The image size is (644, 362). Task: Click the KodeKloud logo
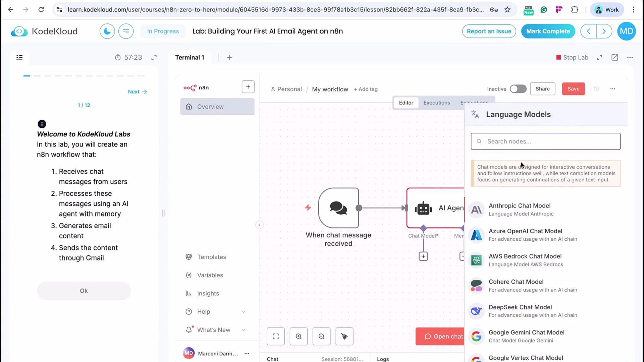[44, 31]
